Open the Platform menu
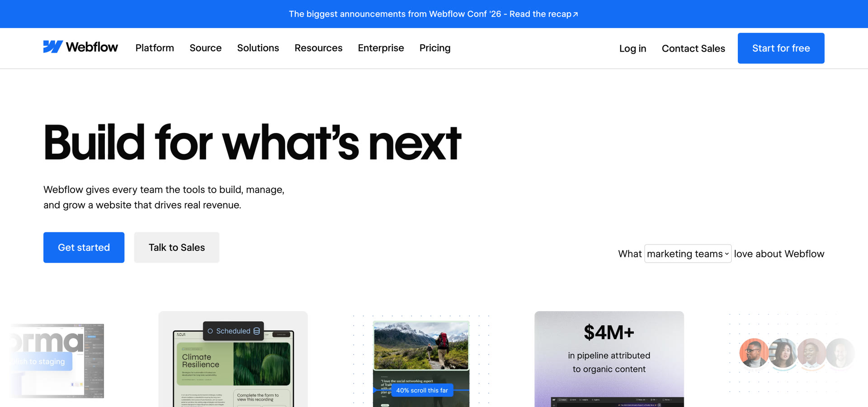Screen dimensions: 868x407 155,48
